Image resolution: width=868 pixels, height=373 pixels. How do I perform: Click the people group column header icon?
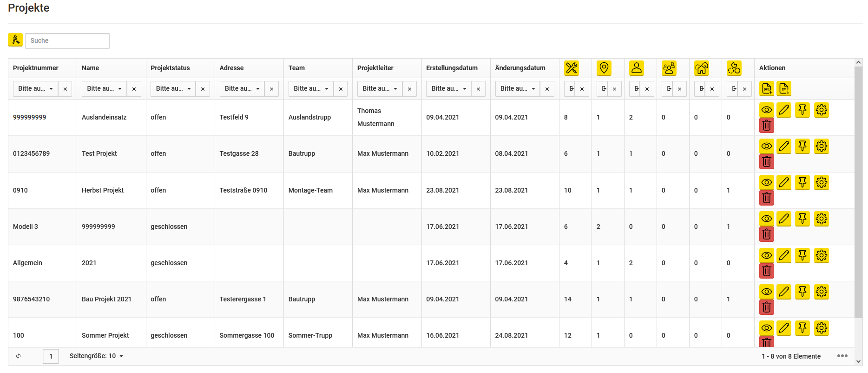(x=669, y=68)
